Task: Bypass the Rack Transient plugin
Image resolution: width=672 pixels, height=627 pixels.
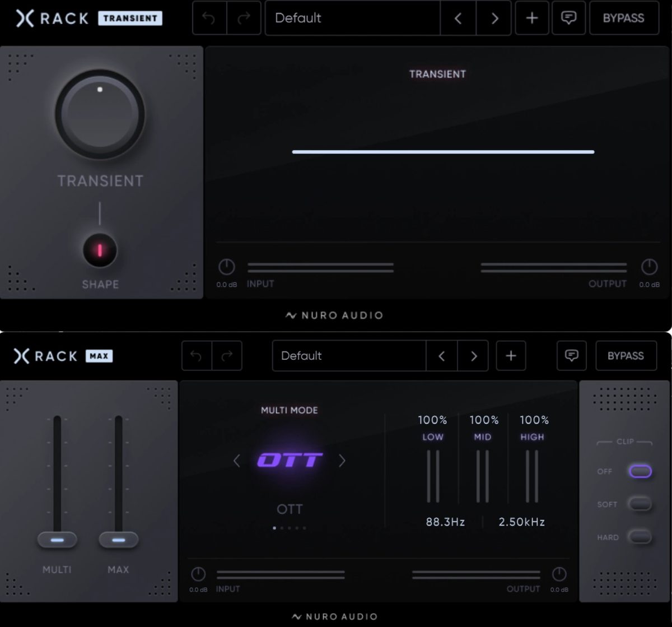Action: [x=623, y=18]
